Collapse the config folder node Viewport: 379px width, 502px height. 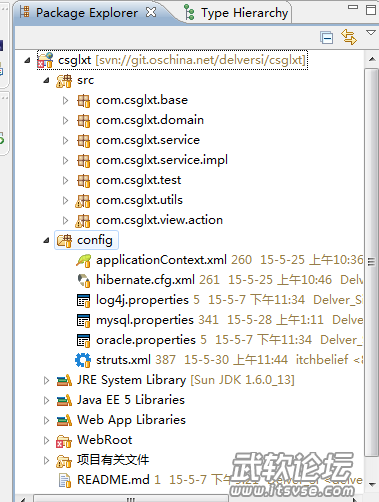click(x=47, y=240)
